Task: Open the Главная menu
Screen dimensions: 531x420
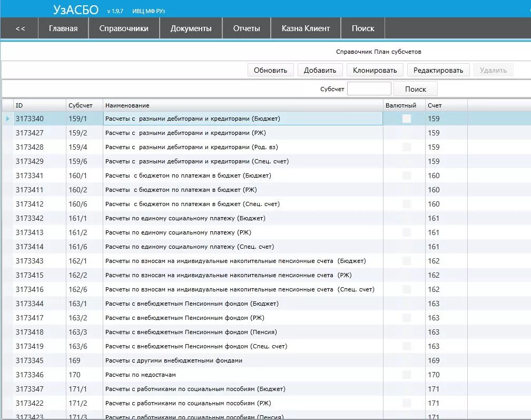Action: pos(63,28)
